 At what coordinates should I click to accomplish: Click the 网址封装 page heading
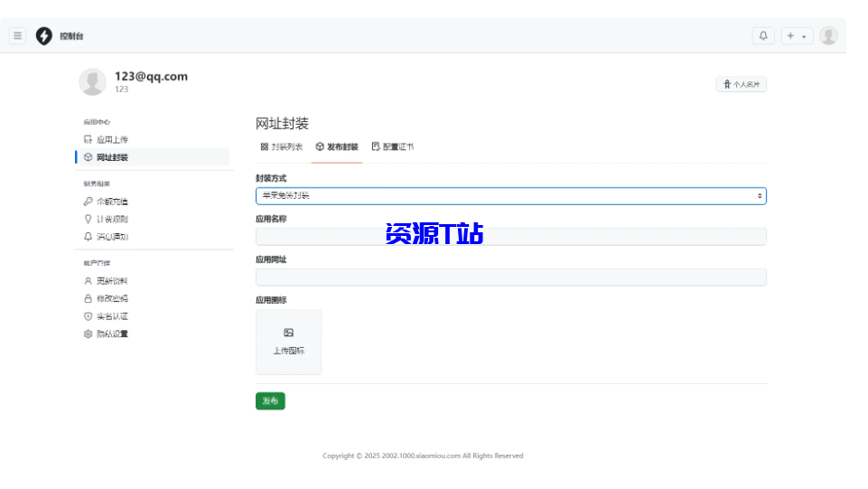coord(282,123)
